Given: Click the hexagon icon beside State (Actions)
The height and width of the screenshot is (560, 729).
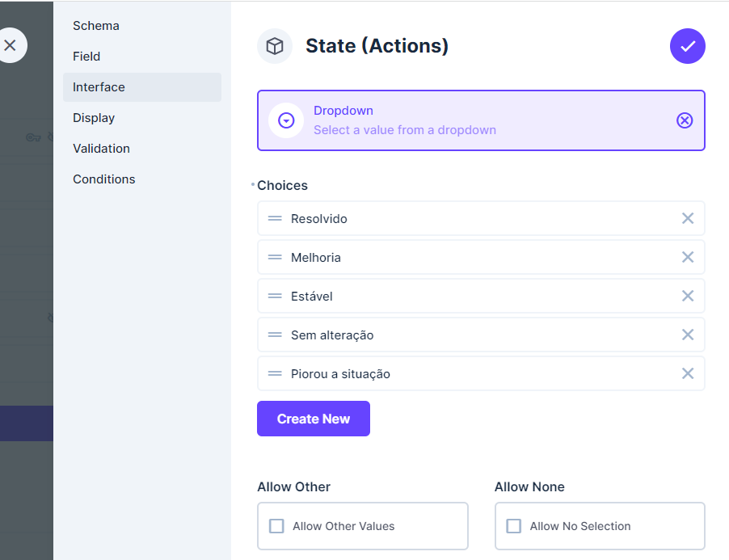Looking at the screenshot, I should (274, 46).
